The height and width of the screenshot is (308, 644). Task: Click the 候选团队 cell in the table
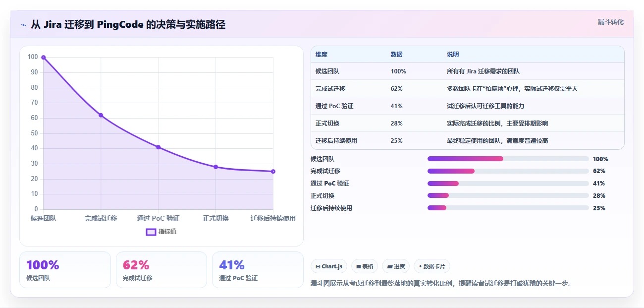pyautogui.click(x=327, y=71)
